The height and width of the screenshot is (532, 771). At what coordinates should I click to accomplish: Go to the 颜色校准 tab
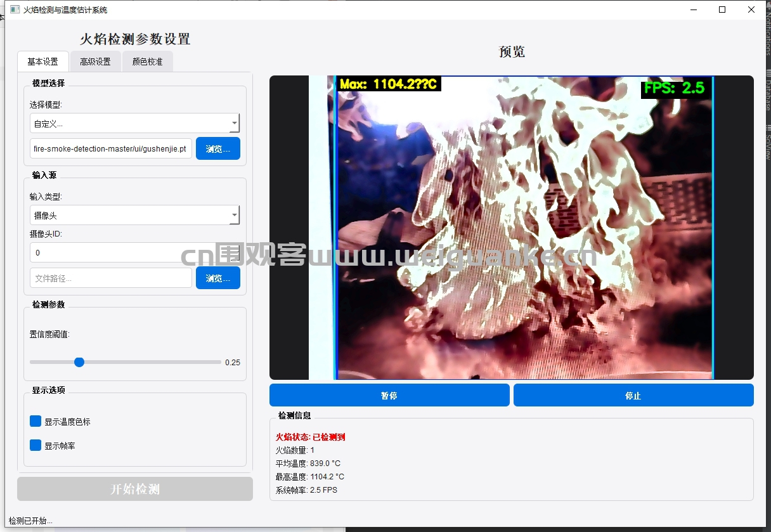(x=147, y=62)
